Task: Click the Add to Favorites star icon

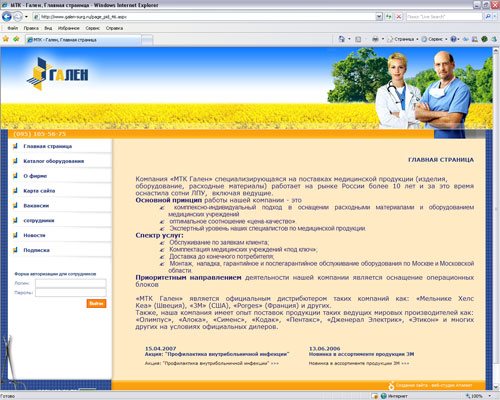Action: tap(16, 39)
